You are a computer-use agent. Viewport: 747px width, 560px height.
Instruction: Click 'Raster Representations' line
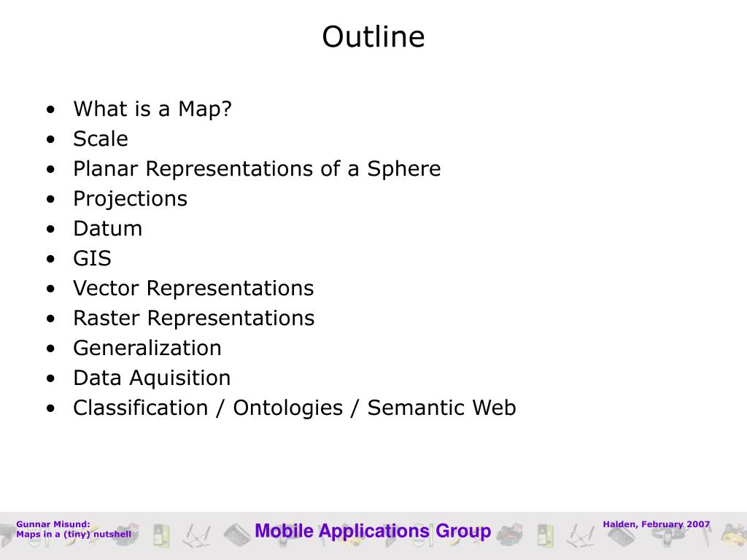click(194, 318)
